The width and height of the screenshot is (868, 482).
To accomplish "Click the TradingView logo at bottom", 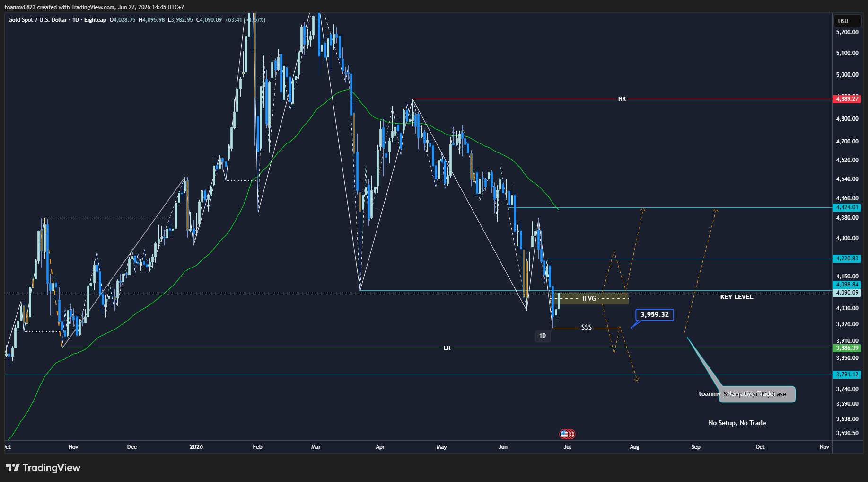I will click(x=43, y=468).
